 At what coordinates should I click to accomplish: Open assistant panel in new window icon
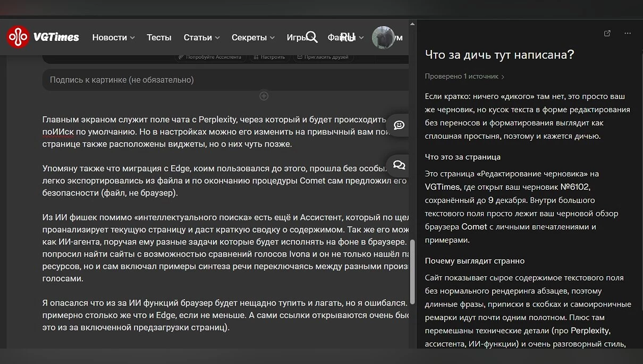point(607,33)
